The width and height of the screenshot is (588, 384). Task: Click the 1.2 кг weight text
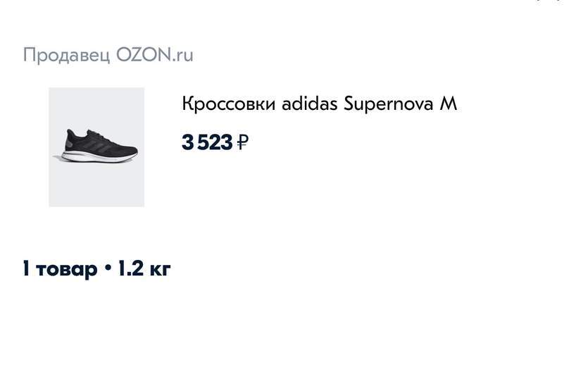143,268
